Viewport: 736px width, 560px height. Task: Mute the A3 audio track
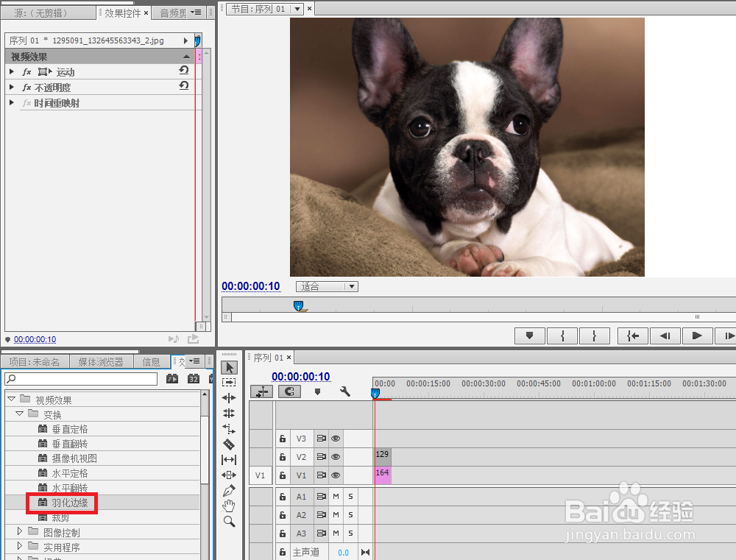pos(336,534)
